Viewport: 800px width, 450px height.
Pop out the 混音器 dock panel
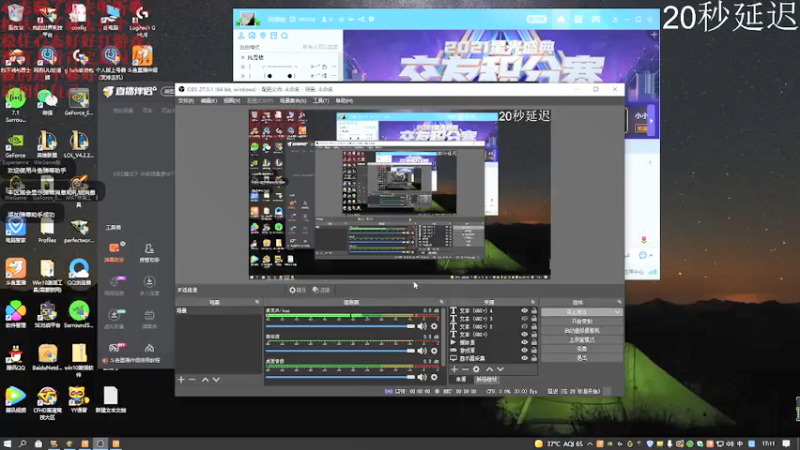click(442, 302)
